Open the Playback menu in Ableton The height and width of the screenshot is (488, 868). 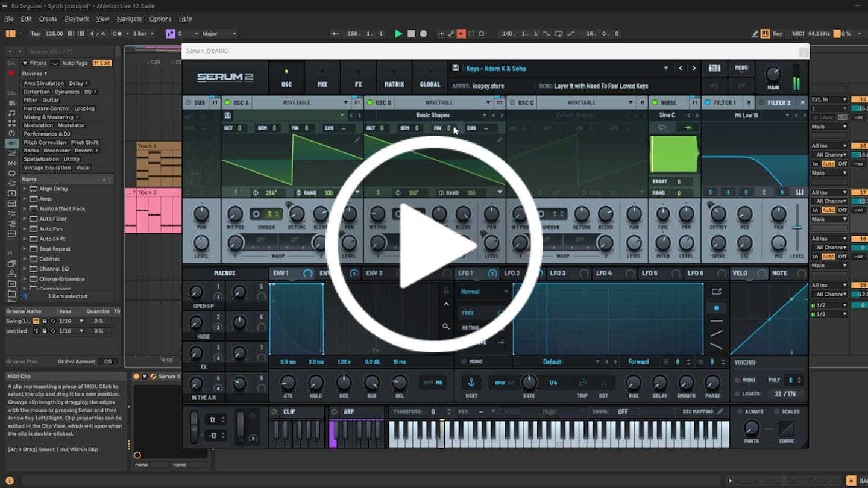click(x=77, y=19)
